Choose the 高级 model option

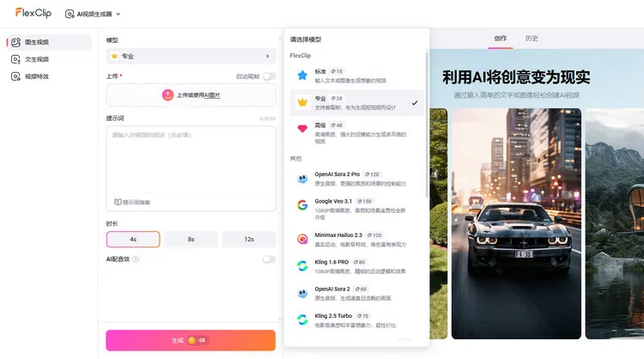(x=356, y=132)
